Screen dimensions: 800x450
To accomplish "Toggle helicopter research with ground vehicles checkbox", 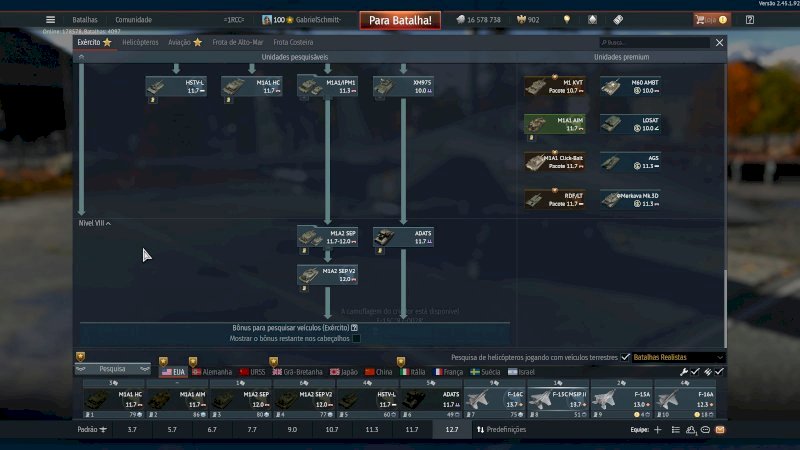I will [626, 357].
